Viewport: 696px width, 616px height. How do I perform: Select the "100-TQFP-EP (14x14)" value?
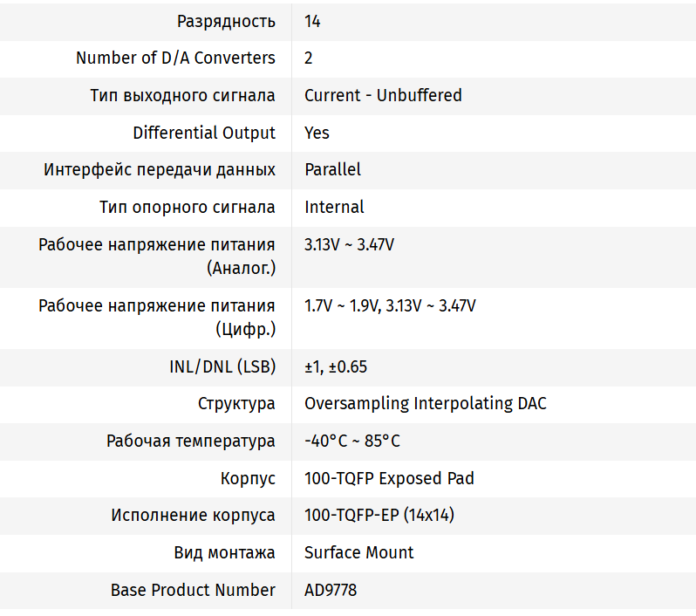(x=379, y=515)
